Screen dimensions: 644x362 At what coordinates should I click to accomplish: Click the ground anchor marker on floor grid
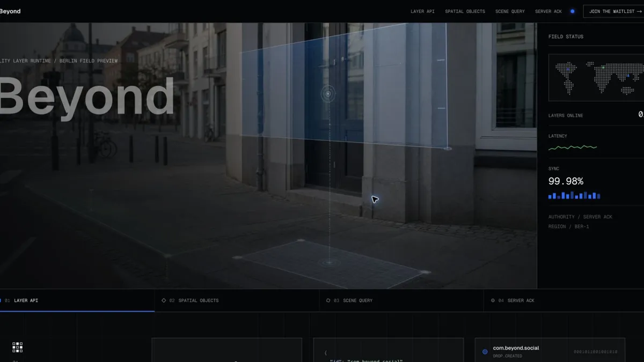click(328, 262)
